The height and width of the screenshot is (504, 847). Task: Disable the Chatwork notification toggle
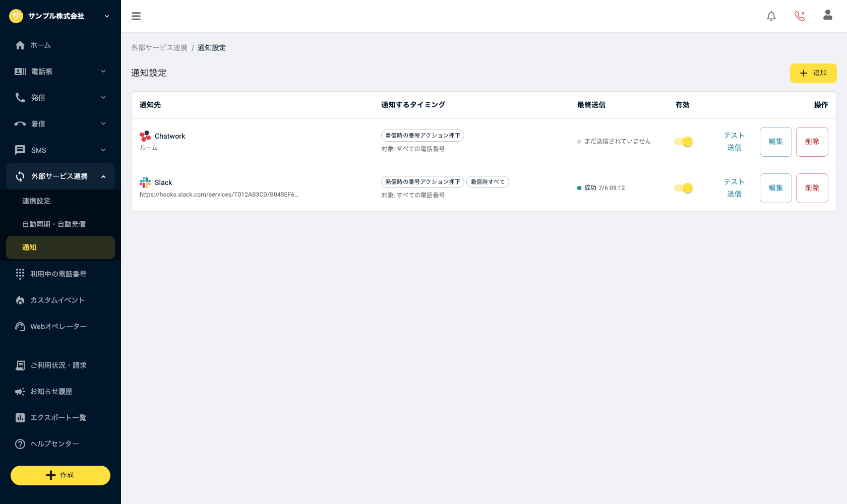(x=683, y=142)
